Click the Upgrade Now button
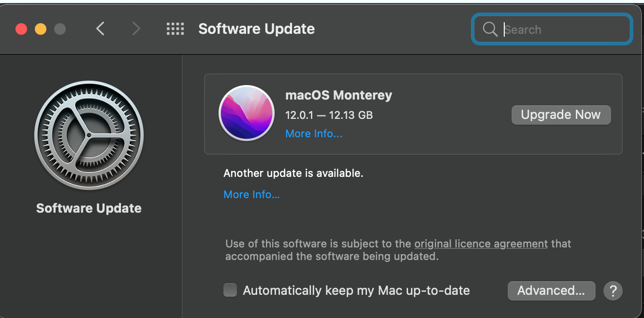Screen dimensions: 644x318 (561, 115)
